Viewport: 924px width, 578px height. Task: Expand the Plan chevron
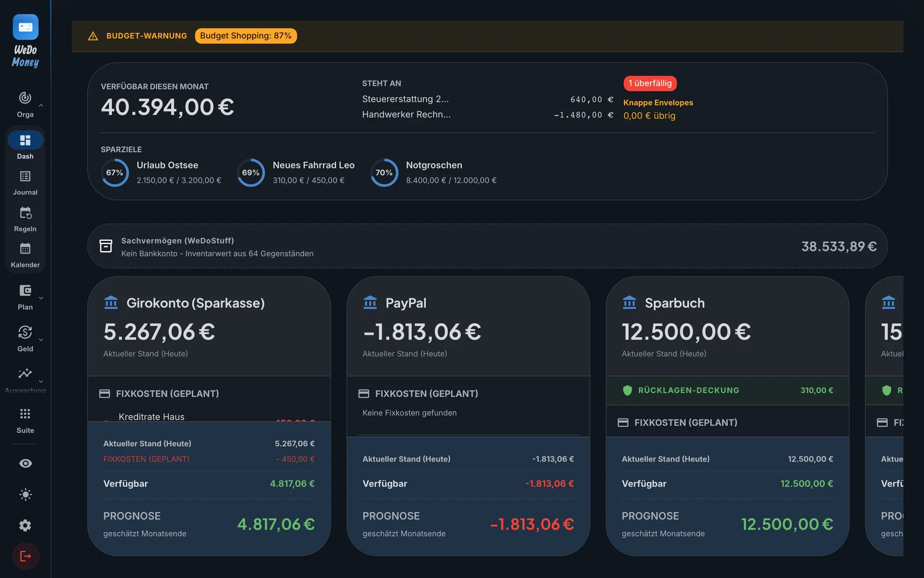tap(41, 298)
